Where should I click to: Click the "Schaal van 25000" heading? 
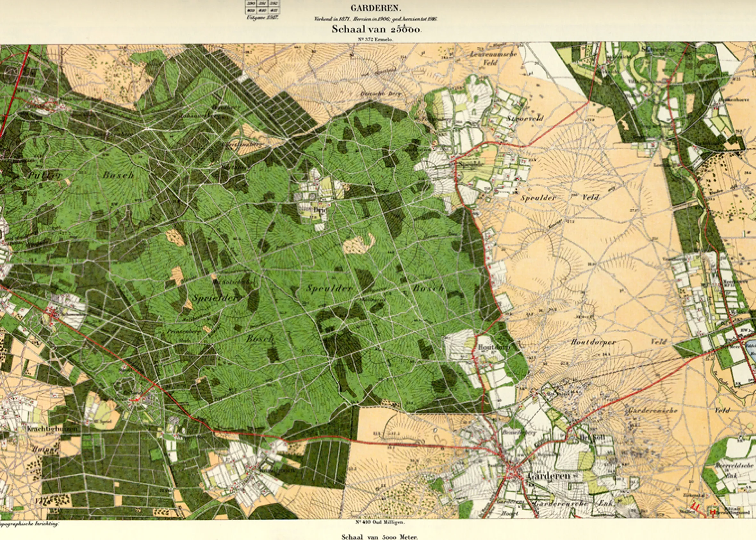pyautogui.click(x=376, y=29)
